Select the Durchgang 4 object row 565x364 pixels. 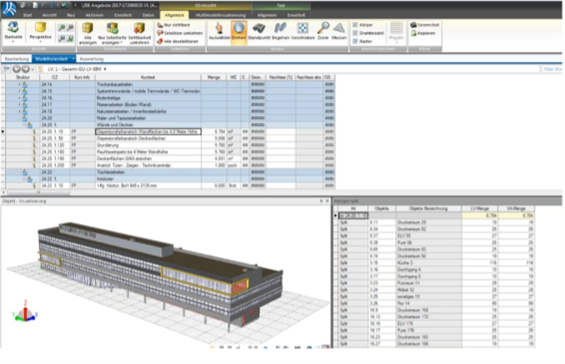point(435,270)
